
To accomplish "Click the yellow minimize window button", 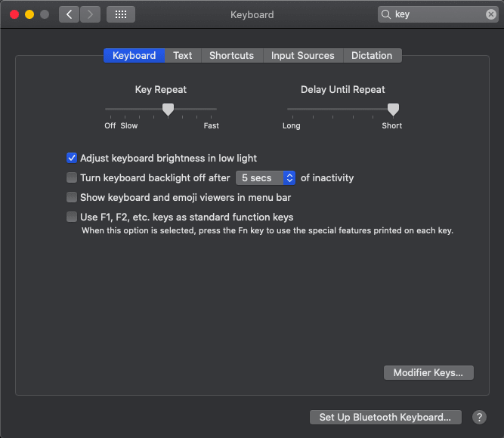I will [29, 14].
